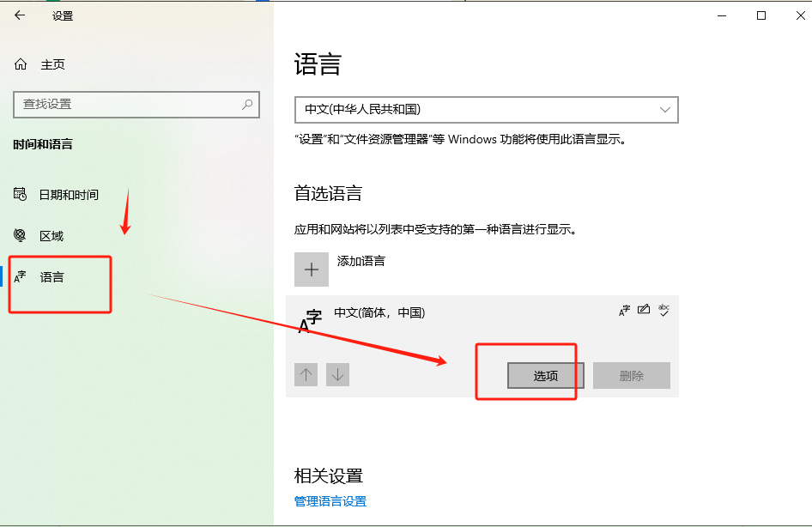The width and height of the screenshot is (812, 527).
Task: Click the handwriting feature icon
Action: pos(644,310)
